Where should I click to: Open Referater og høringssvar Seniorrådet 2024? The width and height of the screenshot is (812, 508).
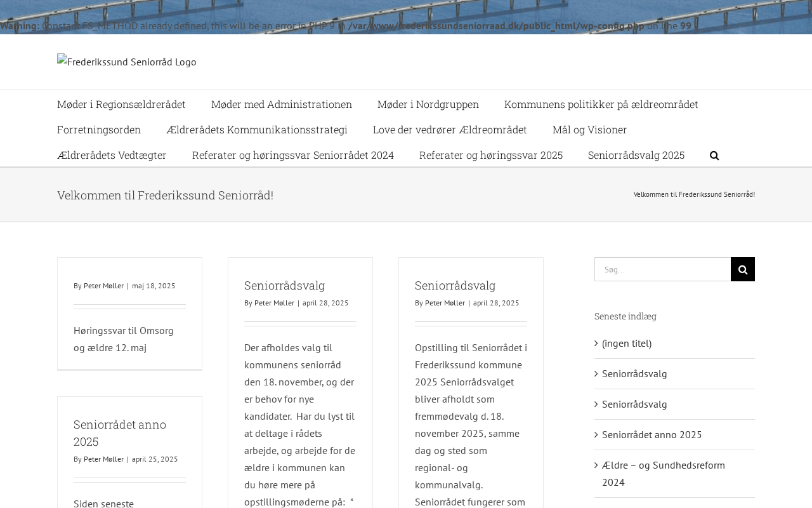click(293, 155)
